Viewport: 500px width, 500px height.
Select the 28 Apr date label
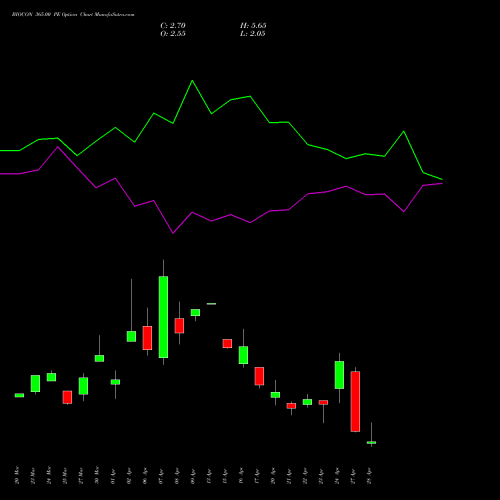click(x=369, y=475)
